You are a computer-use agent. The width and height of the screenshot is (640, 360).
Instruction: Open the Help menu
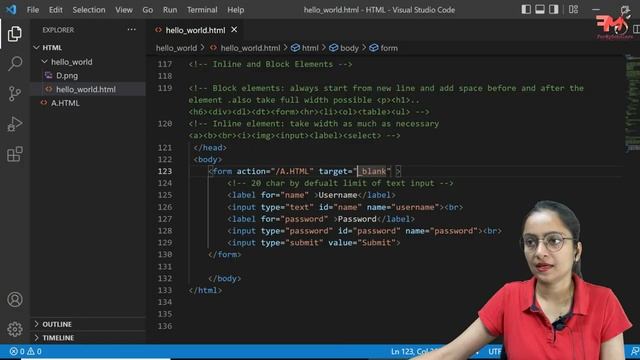click(x=236, y=10)
